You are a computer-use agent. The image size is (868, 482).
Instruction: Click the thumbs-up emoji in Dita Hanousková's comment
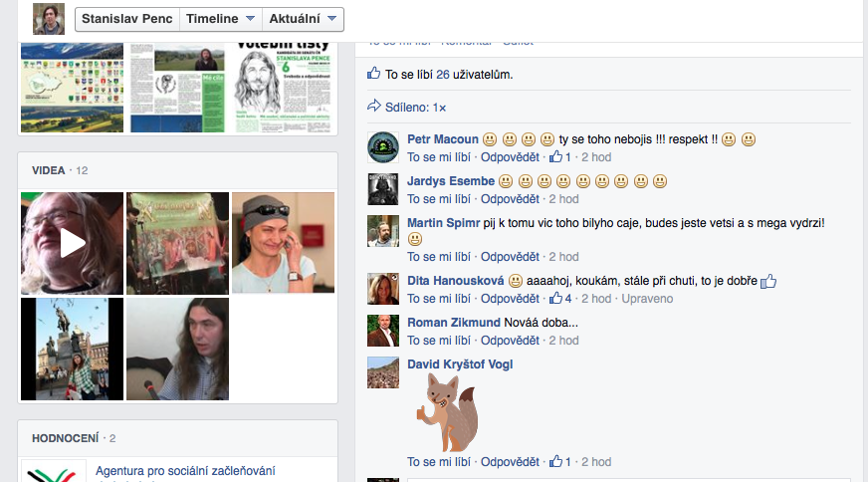[768, 282]
